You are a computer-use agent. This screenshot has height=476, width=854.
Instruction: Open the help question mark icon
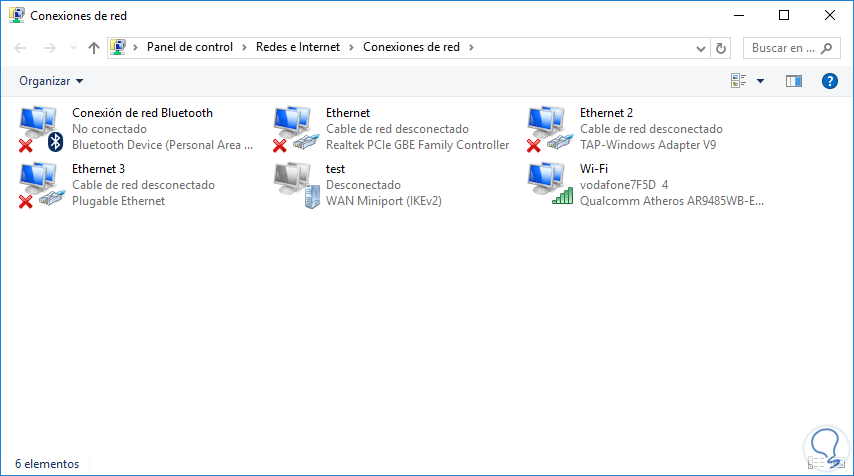(829, 81)
